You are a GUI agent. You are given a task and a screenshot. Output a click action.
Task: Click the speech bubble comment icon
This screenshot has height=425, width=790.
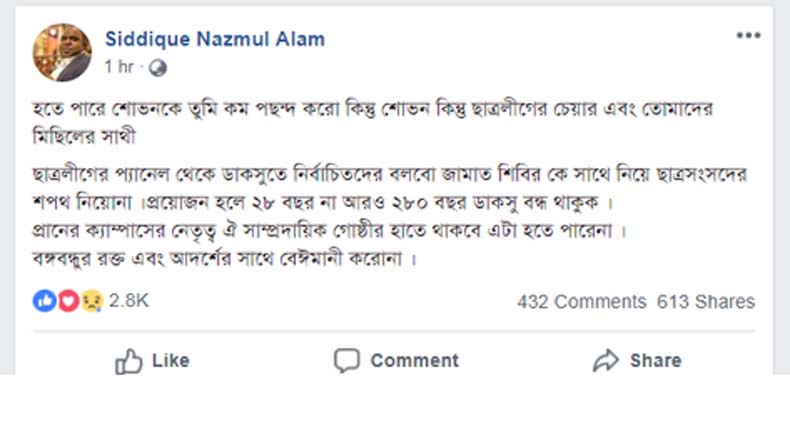tap(346, 360)
